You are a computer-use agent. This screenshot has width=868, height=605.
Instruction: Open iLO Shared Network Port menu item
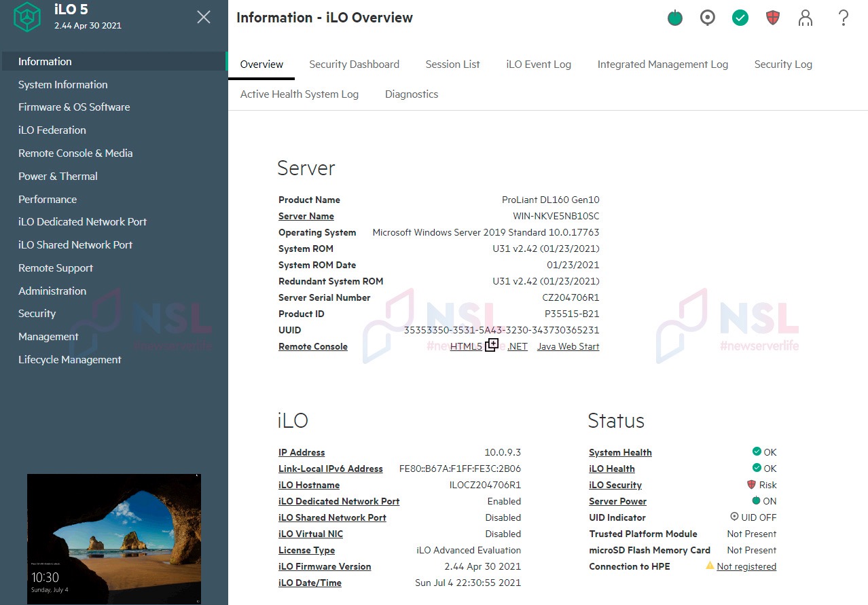point(75,244)
